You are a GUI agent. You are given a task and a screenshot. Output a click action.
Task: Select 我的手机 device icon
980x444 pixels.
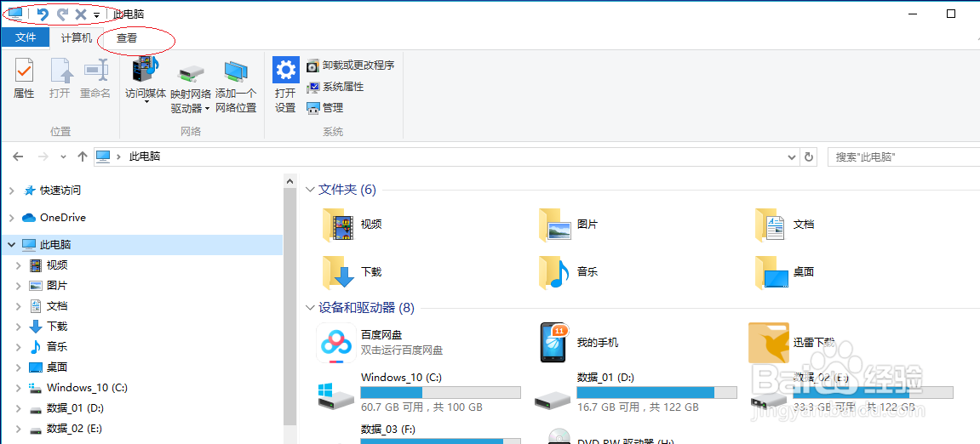[x=553, y=343]
